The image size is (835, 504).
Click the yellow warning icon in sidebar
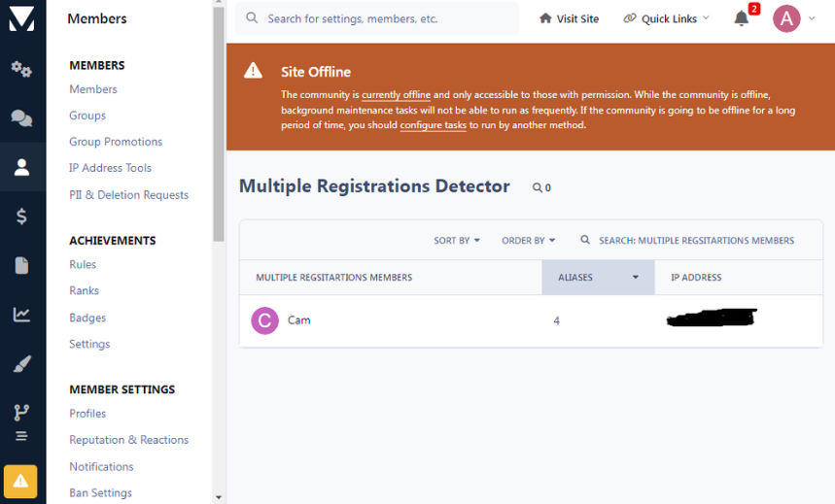coord(20,482)
